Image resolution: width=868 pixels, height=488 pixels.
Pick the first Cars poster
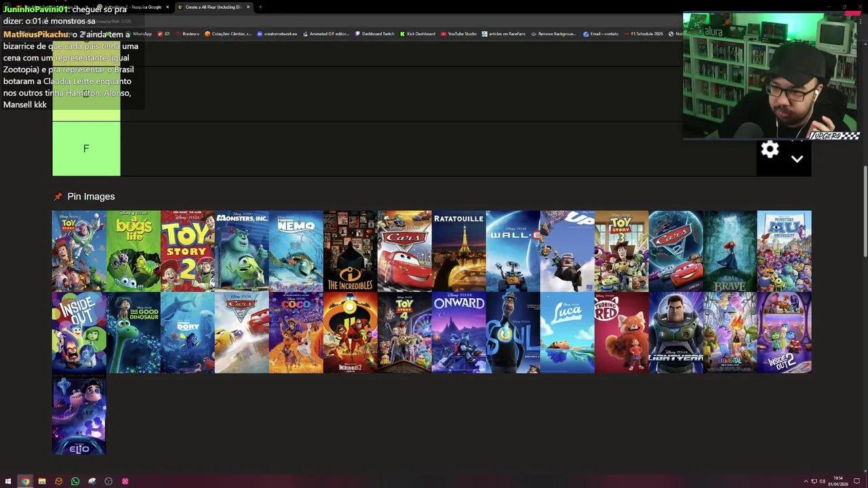point(405,251)
